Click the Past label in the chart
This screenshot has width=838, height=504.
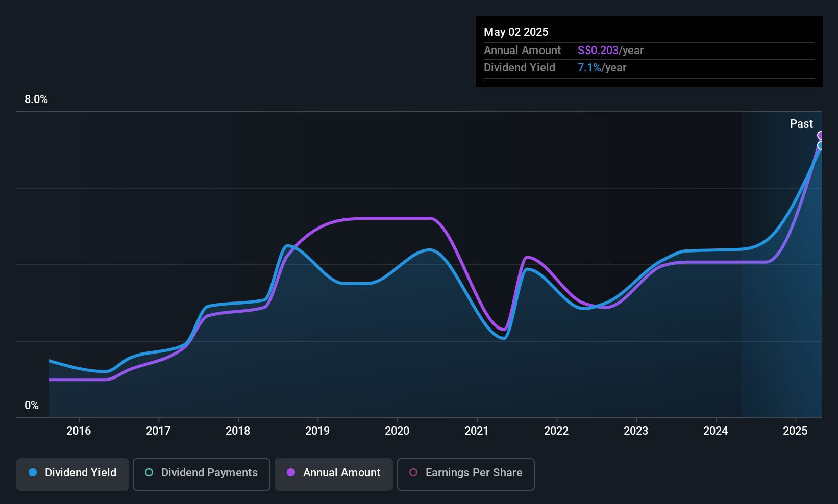(x=801, y=124)
